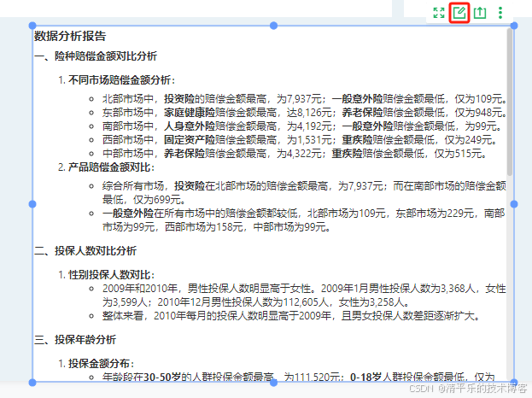Click the left-middle resize handle
This screenshot has width=532, height=398.
click(32, 204)
